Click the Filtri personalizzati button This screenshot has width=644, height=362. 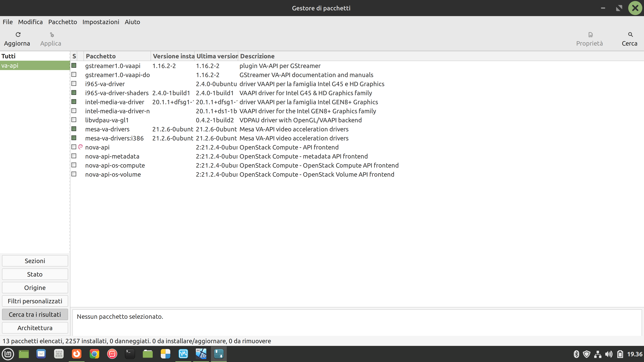pyautogui.click(x=35, y=301)
